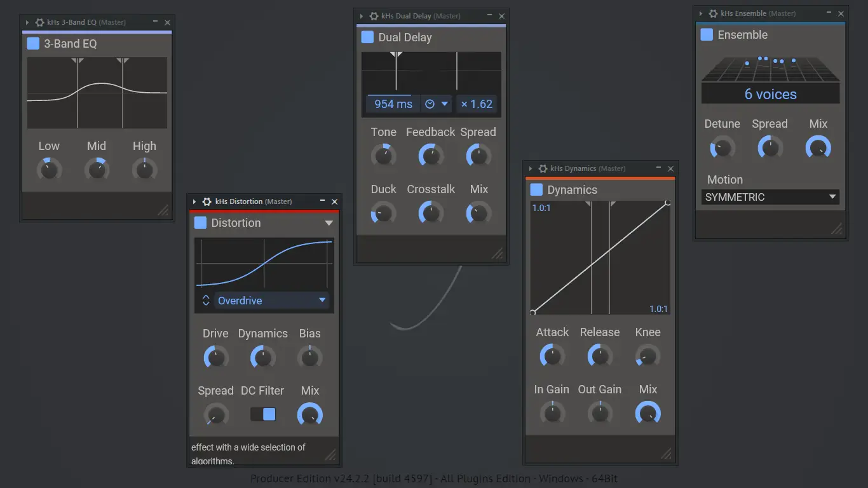868x488 pixels.
Task: Click the Bias knob in Distortion
Action: [x=310, y=357]
